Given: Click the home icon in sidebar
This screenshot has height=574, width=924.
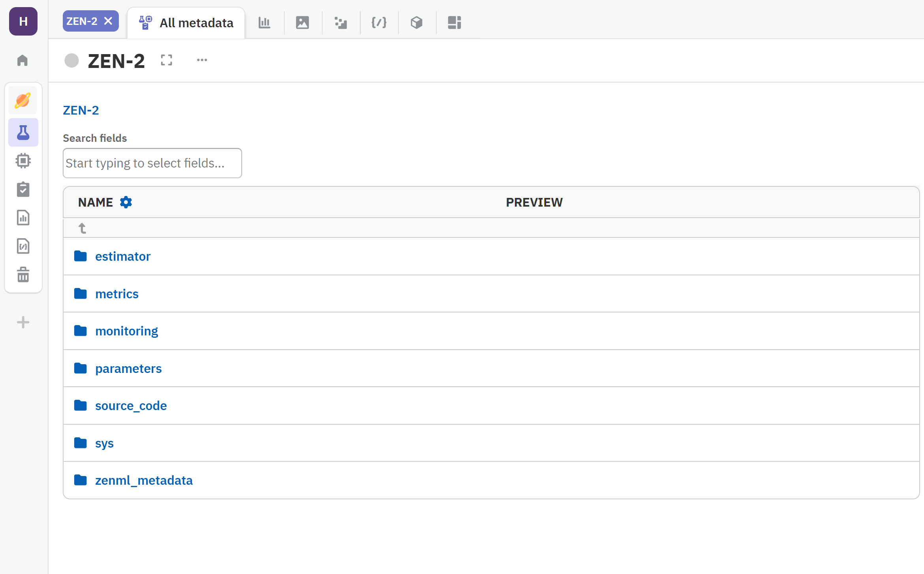Looking at the screenshot, I should tap(23, 60).
